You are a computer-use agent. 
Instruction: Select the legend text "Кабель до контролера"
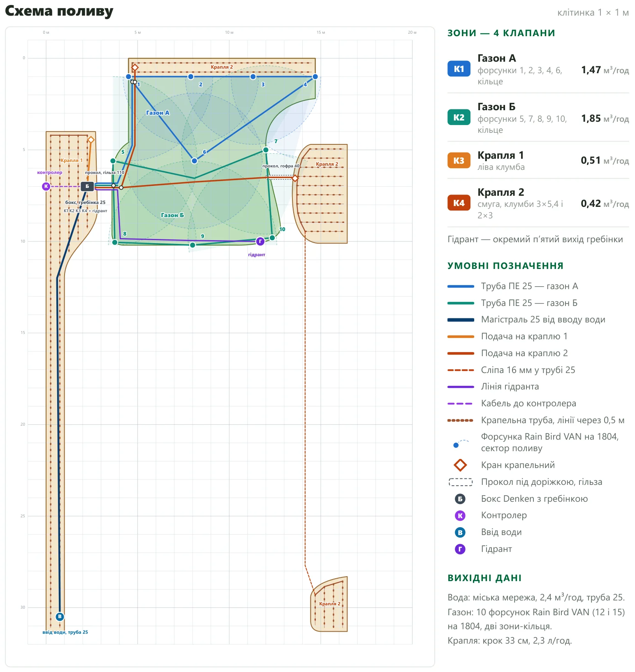pyautogui.click(x=528, y=403)
